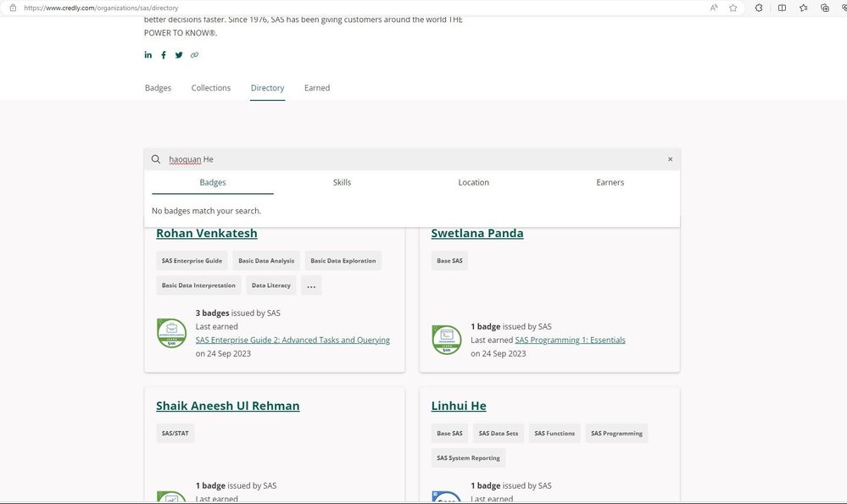
Task: Click the search magnifier icon
Action: pyautogui.click(x=156, y=159)
